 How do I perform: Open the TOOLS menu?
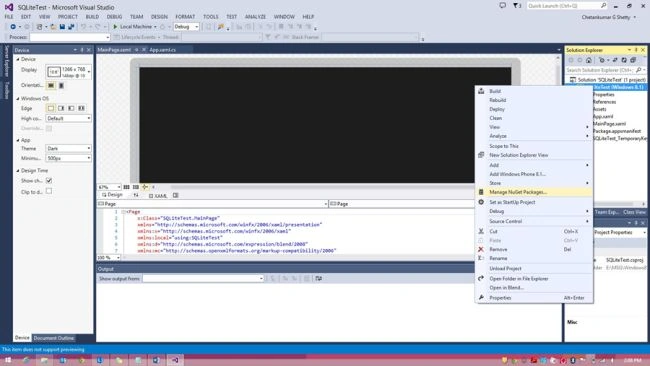211,17
